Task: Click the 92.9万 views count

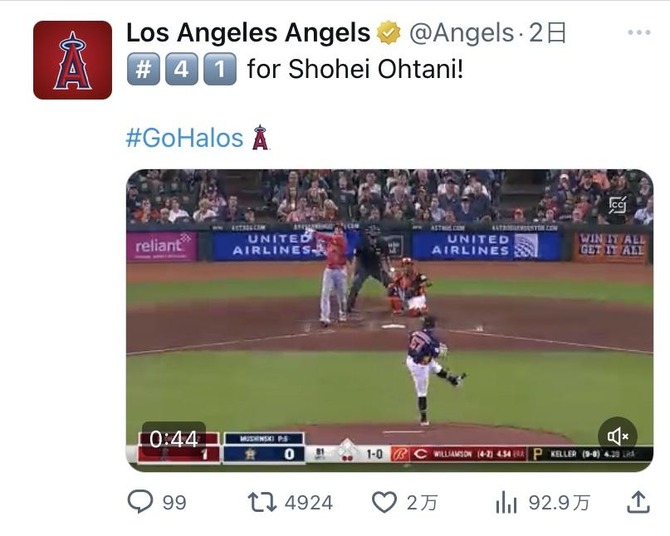Action: coord(558,502)
